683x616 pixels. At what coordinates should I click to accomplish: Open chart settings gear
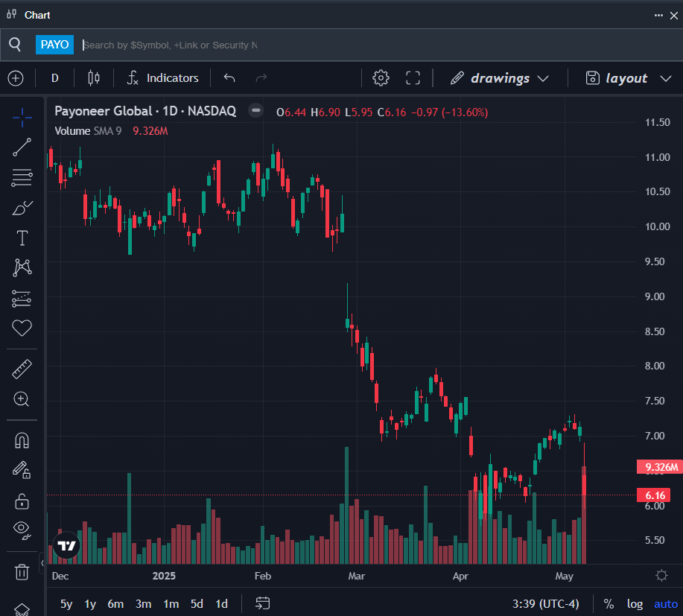381,78
